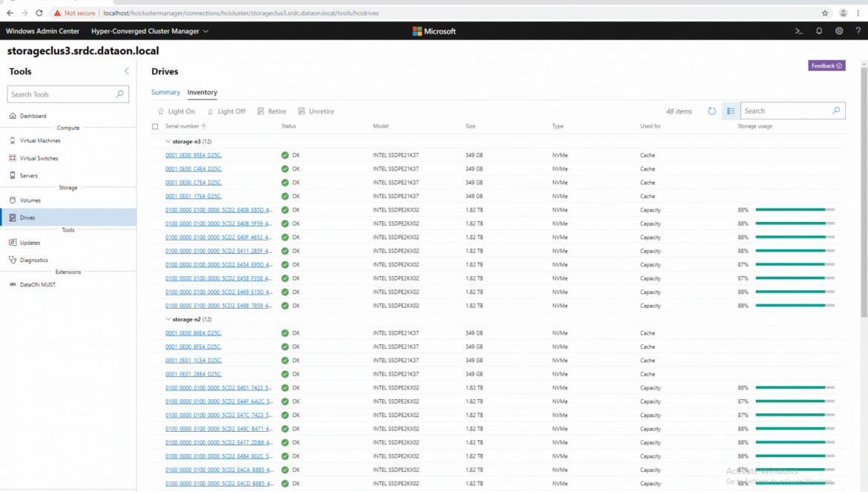Open the settings gear in header
Screen dimensions: 868x492
coord(838,31)
